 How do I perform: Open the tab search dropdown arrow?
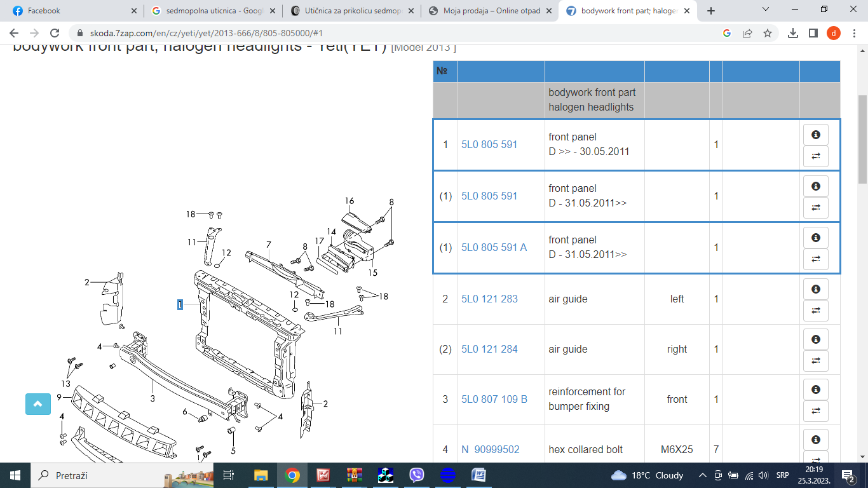coord(766,10)
